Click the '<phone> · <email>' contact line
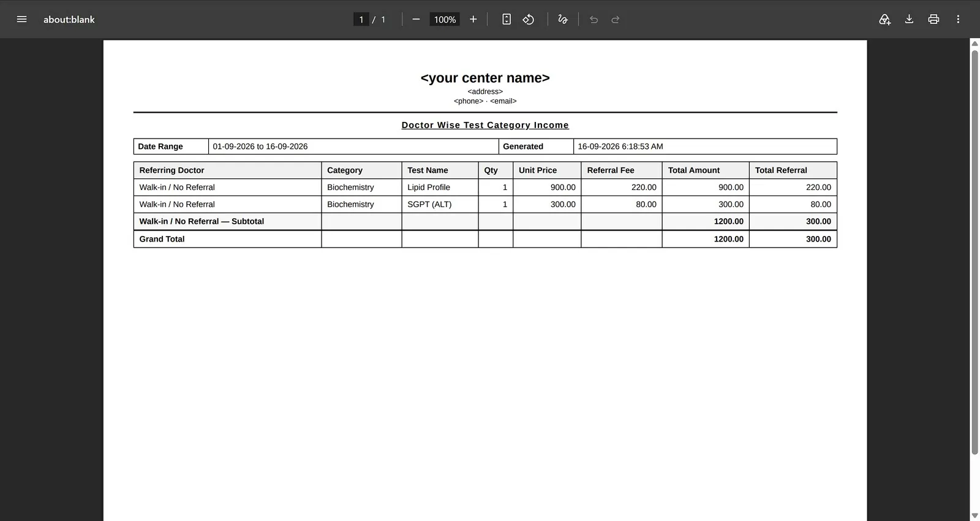The image size is (980, 521). tap(485, 101)
